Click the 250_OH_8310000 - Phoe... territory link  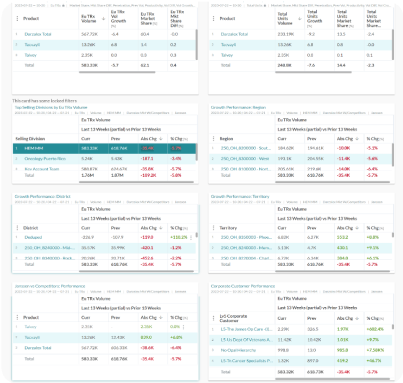pyautogui.click(x=246, y=237)
